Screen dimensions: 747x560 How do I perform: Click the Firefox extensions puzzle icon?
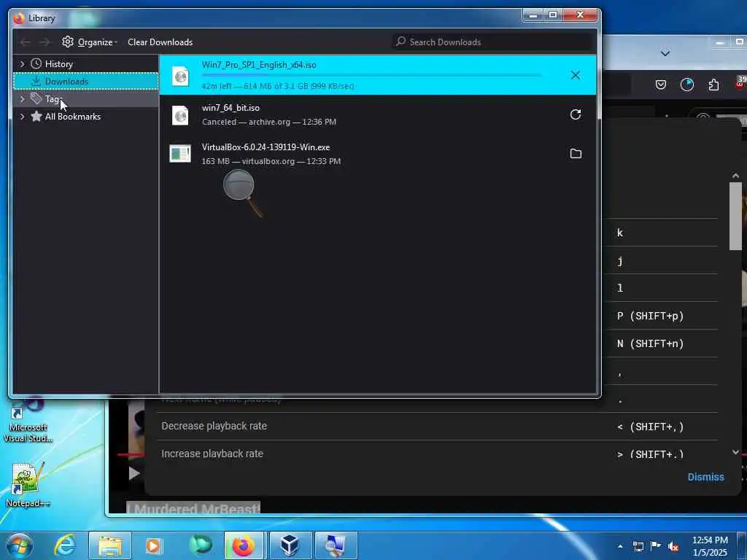(713, 85)
